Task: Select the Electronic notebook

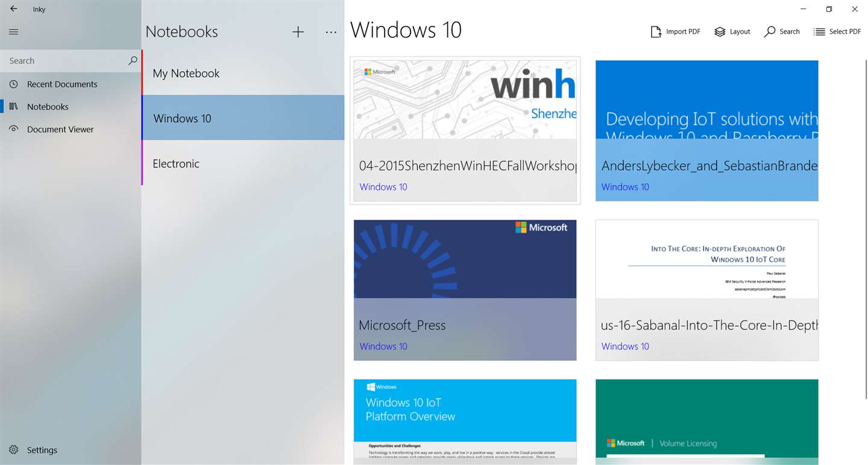Action: [243, 163]
